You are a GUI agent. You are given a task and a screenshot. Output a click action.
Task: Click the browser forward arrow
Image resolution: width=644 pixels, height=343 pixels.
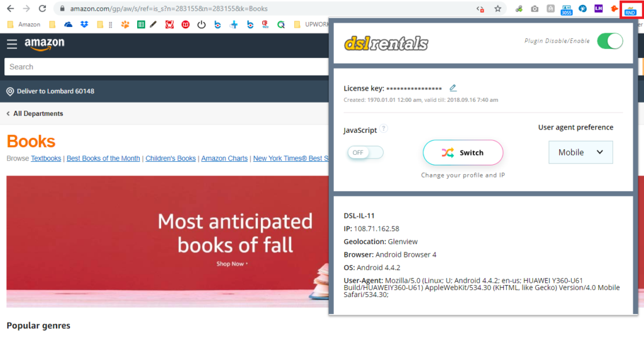point(26,8)
